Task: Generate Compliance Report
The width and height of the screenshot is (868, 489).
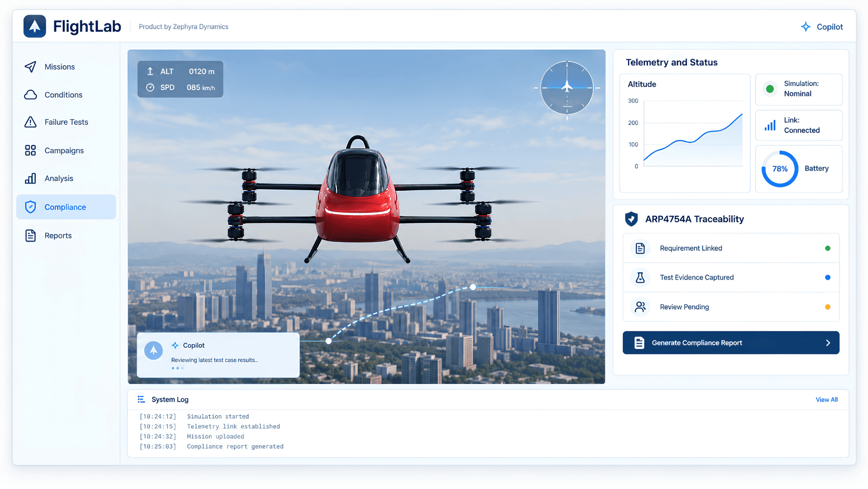Action: pyautogui.click(x=731, y=343)
